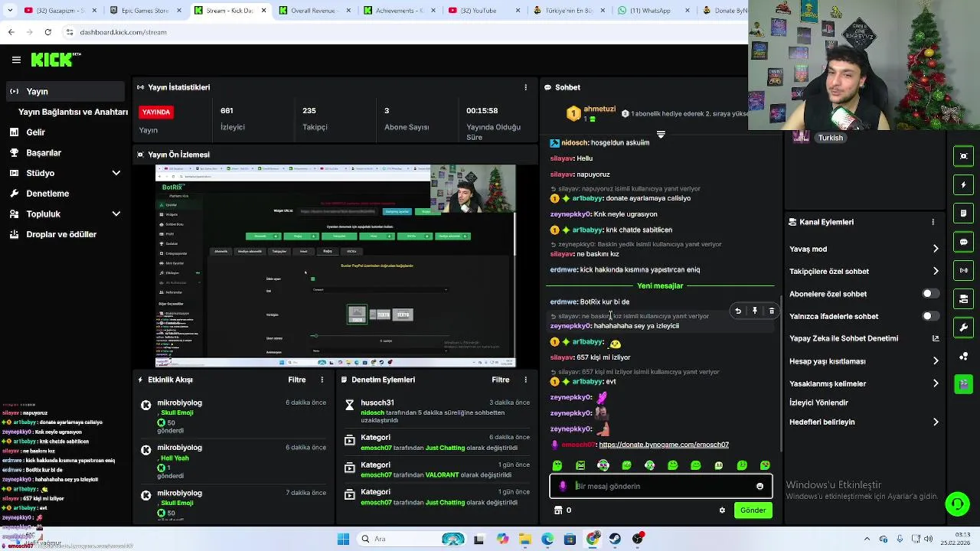The width and height of the screenshot is (980, 551).
Task: Open the Yapay Zeka ile Sohbet Denetimi link icon
Action: [x=935, y=338]
